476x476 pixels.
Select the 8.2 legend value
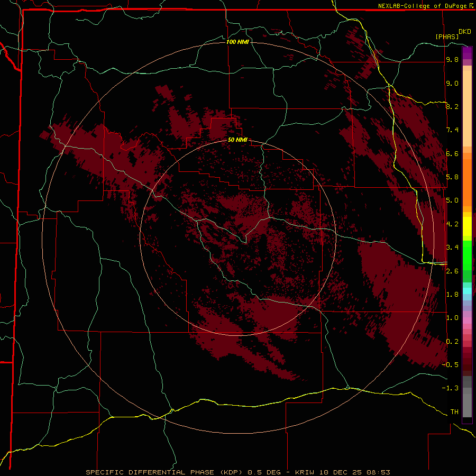click(x=452, y=106)
